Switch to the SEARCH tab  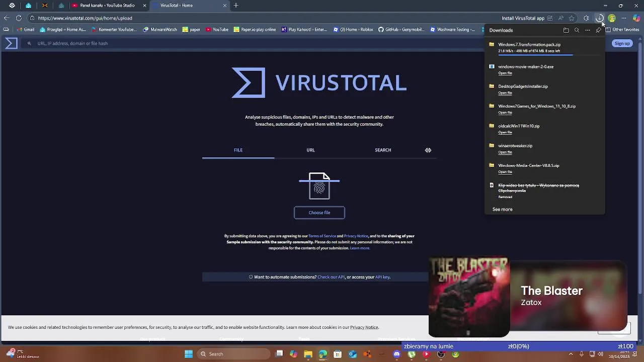coord(383,150)
